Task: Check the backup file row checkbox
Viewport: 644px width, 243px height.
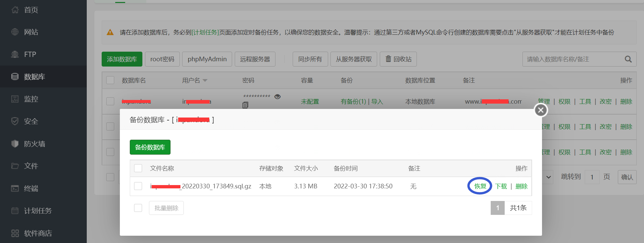Action: click(x=138, y=186)
